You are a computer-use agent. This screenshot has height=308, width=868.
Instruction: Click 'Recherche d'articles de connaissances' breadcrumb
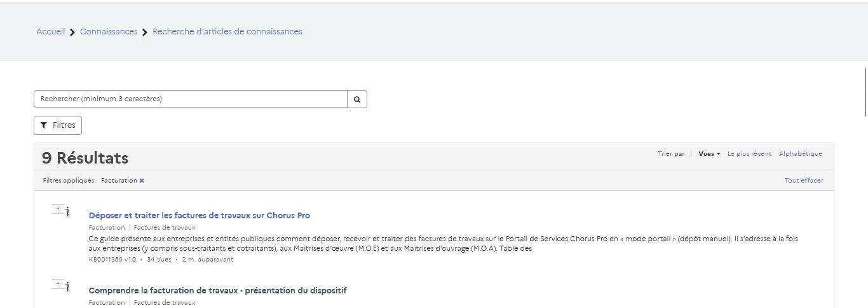[x=227, y=32]
